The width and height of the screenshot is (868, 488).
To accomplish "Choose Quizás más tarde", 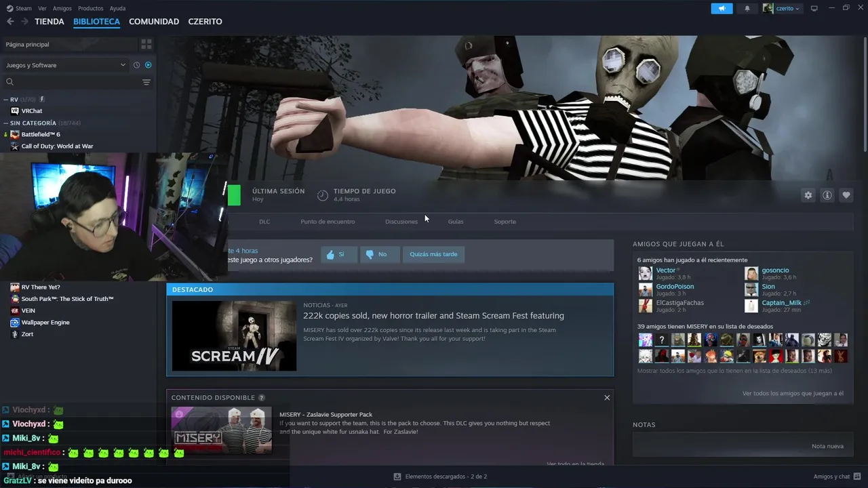I will (433, 254).
